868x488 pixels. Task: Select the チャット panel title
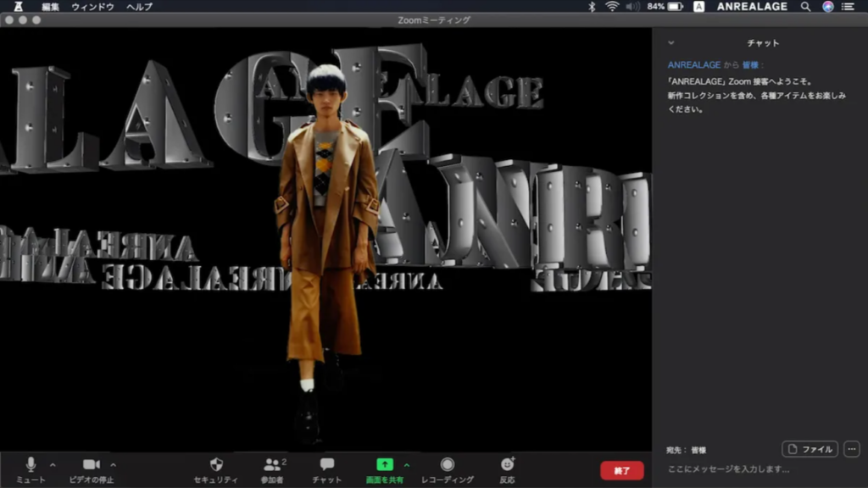(x=763, y=42)
